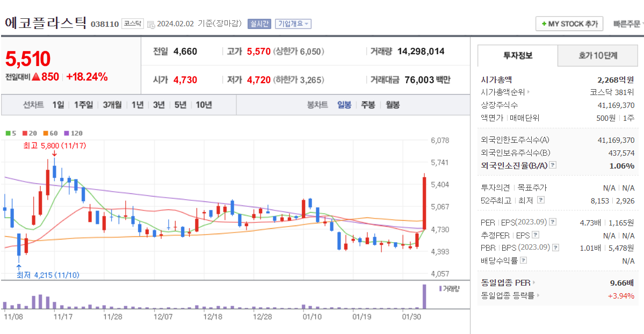
Task: Open the 시가총액순위 link
Action: 505,92
